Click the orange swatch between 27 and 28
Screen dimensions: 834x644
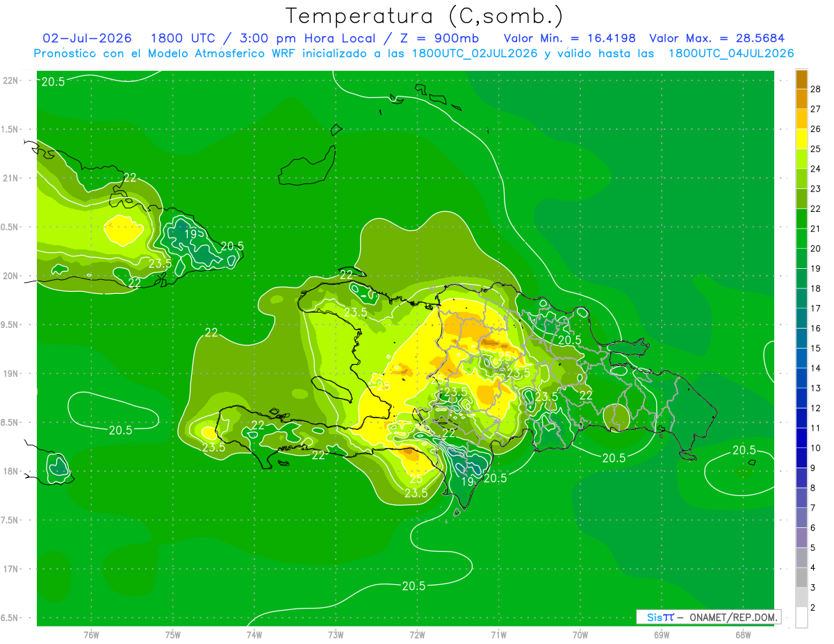click(801, 99)
